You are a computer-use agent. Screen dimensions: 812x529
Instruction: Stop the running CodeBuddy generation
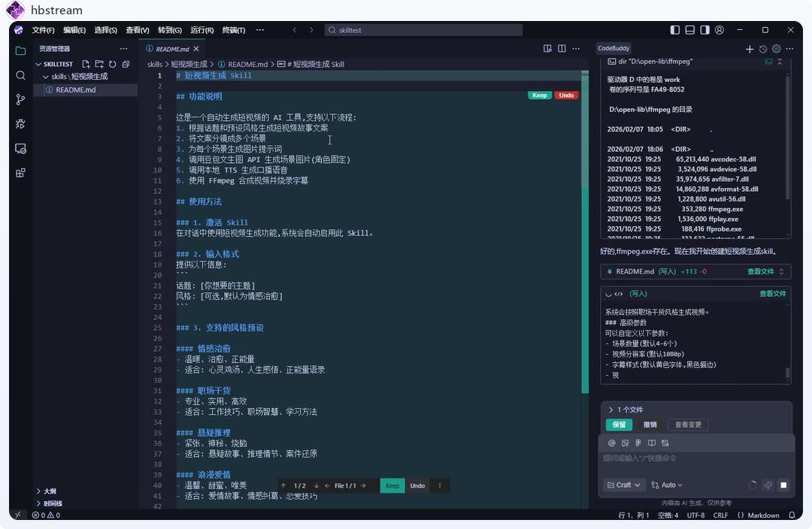pos(783,485)
